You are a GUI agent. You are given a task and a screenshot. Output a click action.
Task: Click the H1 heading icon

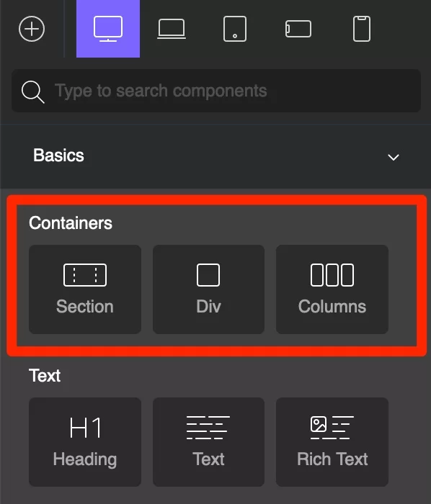pyautogui.click(x=86, y=428)
